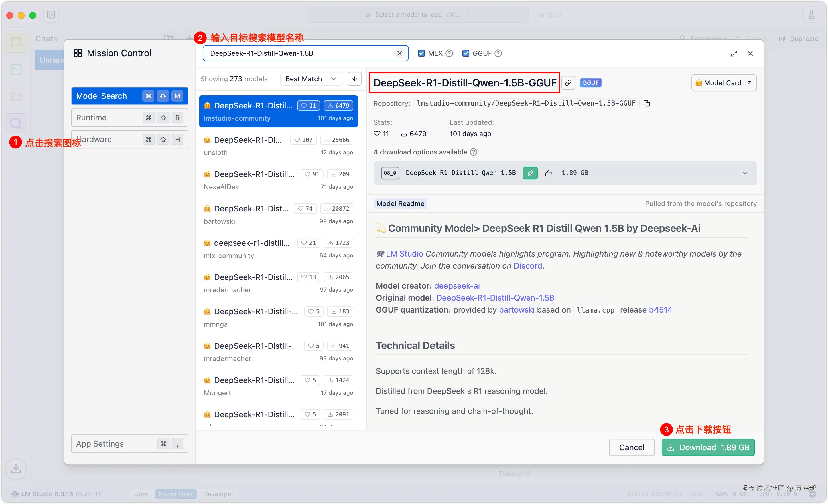Open the DeepSeek-R1-Distill-Qwen-1.5B original model link

point(495,298)
